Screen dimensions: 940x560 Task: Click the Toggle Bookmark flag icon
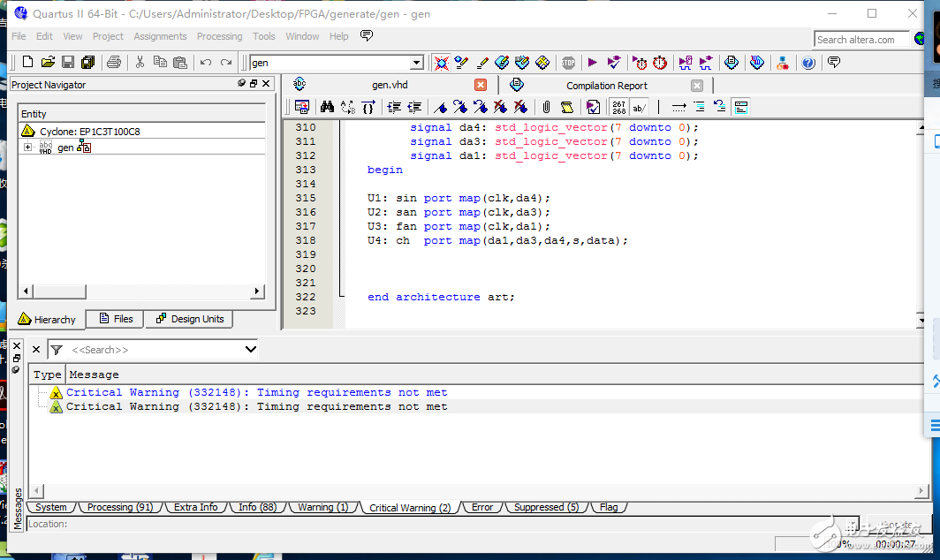[439, 107]
